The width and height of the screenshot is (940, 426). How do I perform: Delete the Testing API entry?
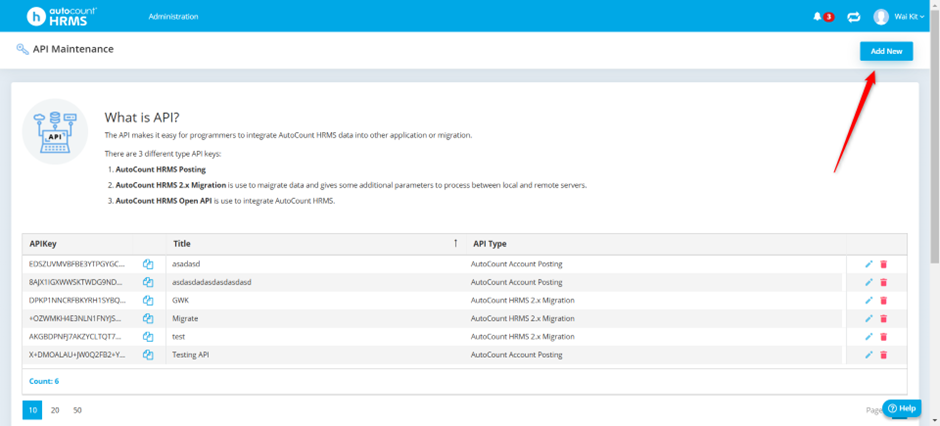coord(883,355)
